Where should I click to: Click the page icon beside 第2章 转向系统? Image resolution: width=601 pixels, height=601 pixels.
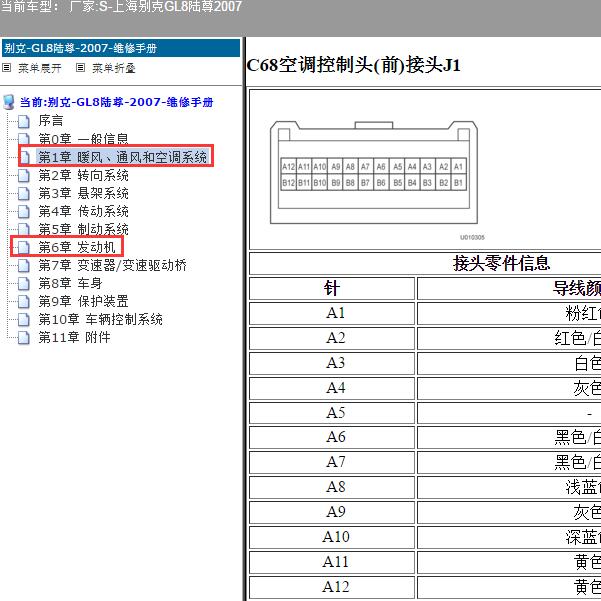click(24, 176)
